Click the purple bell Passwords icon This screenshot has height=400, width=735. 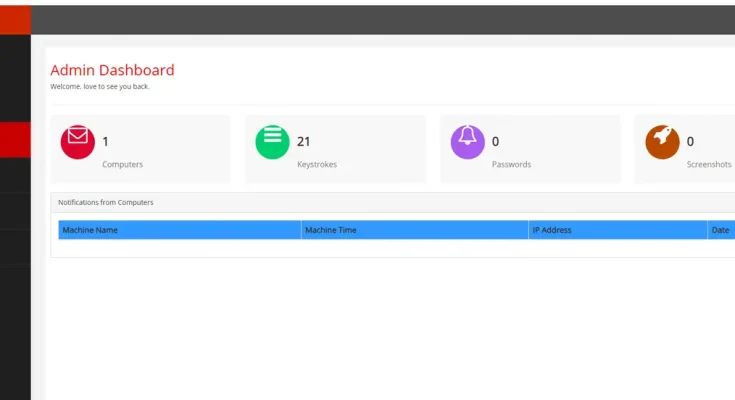pyautogui.click(x=467, y=142)
